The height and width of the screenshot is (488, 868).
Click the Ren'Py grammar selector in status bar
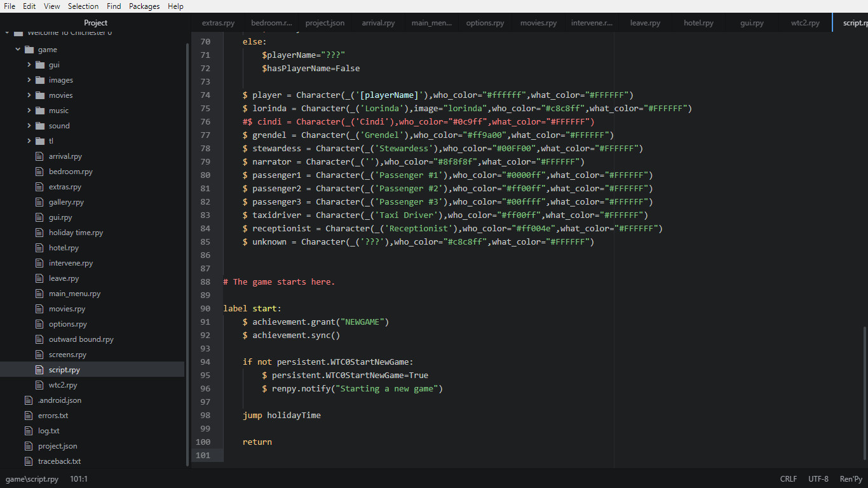point(850,478)
